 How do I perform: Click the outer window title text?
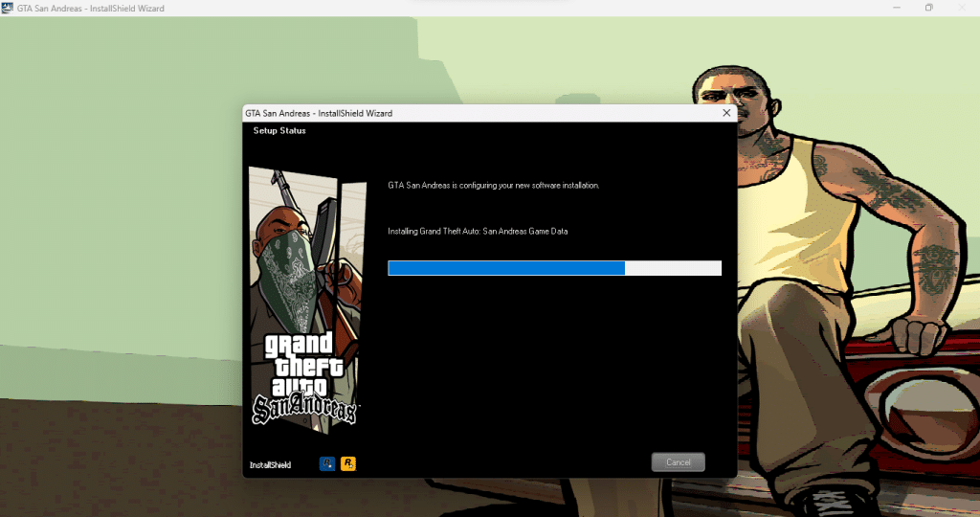pyautogui.click(x=90, y=8)
